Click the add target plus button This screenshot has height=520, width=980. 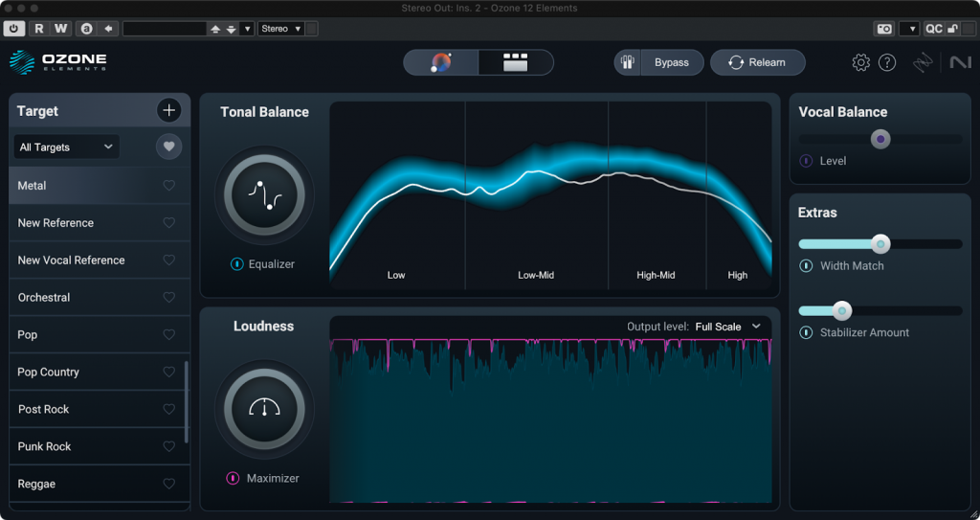169,111
